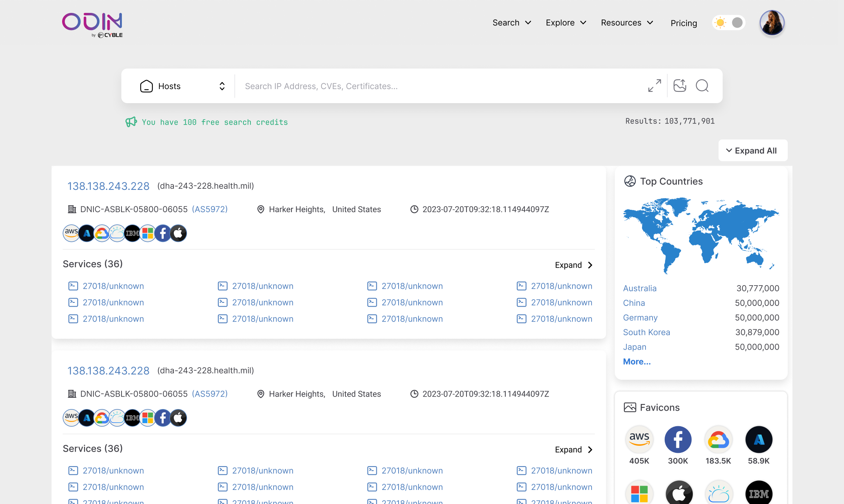Click the AWS icon in the second result
844x504 pixels.
click(71, 418)
